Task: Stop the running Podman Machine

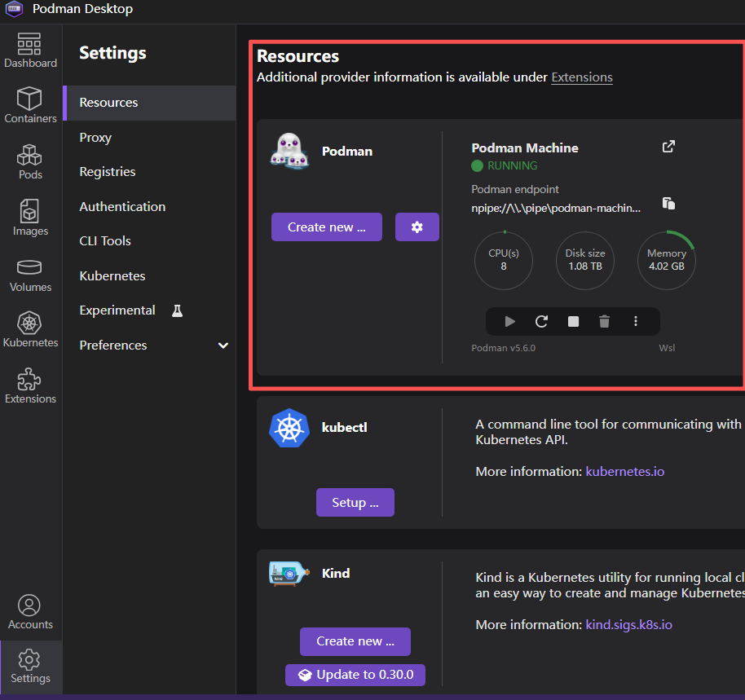Action: (x=573, y=322)
